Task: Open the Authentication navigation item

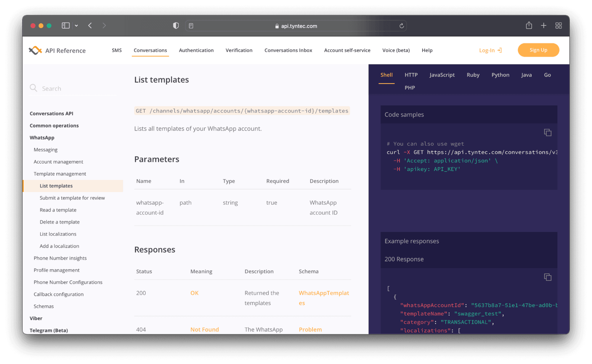Action: pyautogui.click(x=196, y=50)
